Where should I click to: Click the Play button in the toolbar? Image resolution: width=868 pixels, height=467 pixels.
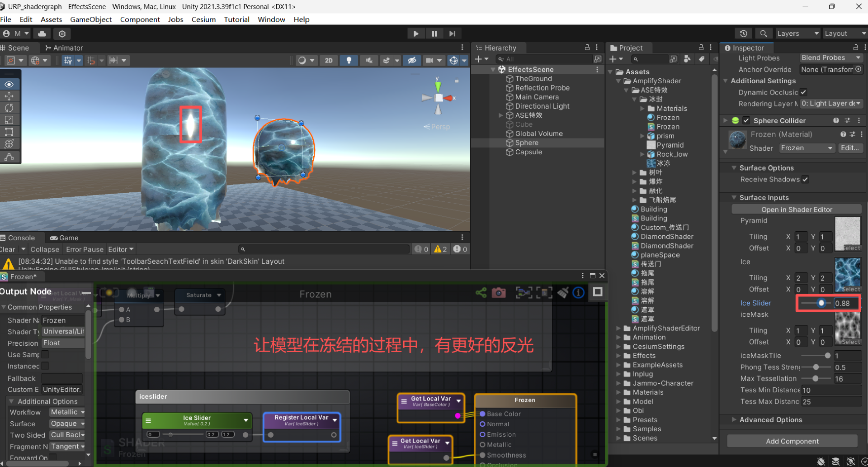point(415,33)
